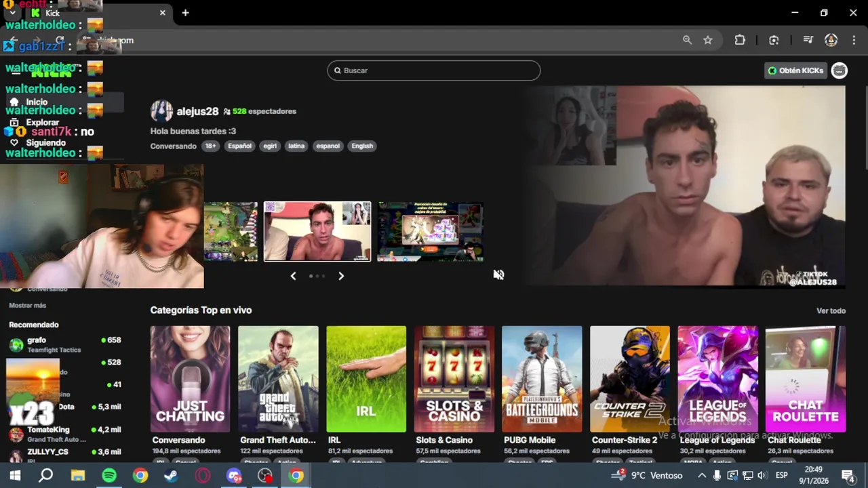Select the Español tag
This screenshot has height=488, width=868.
coord(239,146)
